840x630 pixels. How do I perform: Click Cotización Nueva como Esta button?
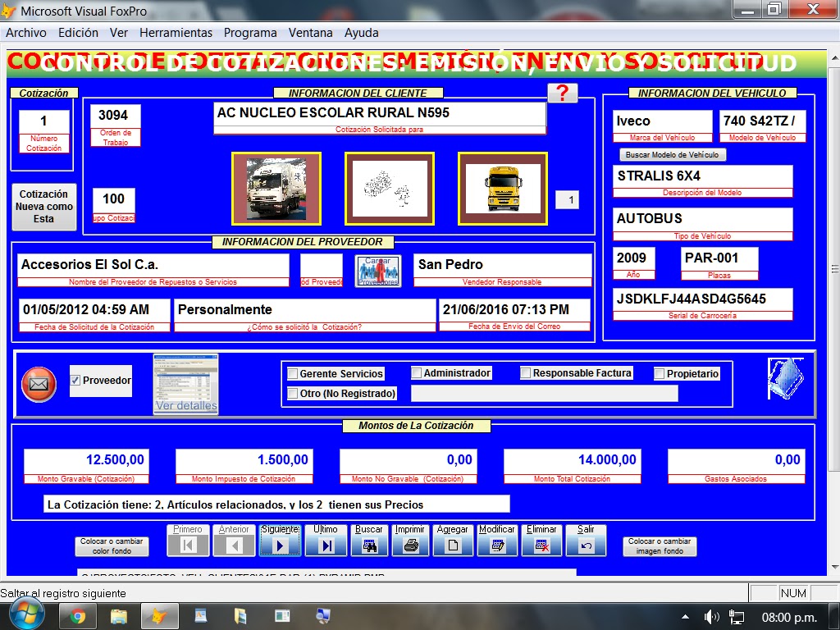tap(44, 207)
